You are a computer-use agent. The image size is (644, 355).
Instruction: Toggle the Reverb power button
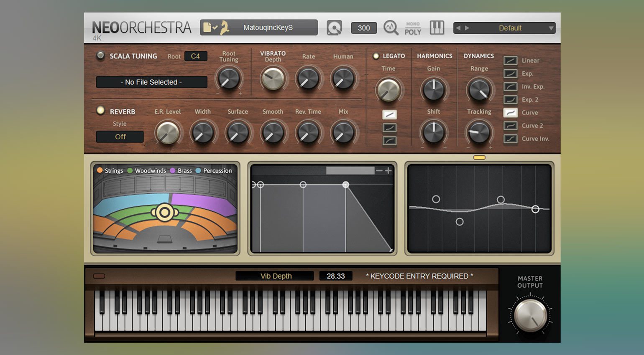coord(100,111)
